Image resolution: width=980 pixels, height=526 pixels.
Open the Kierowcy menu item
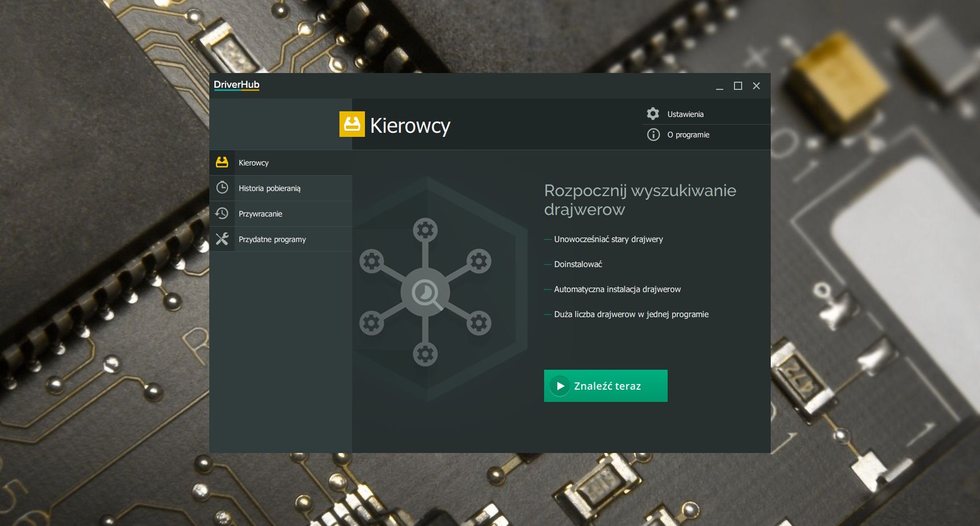(281, 162)
